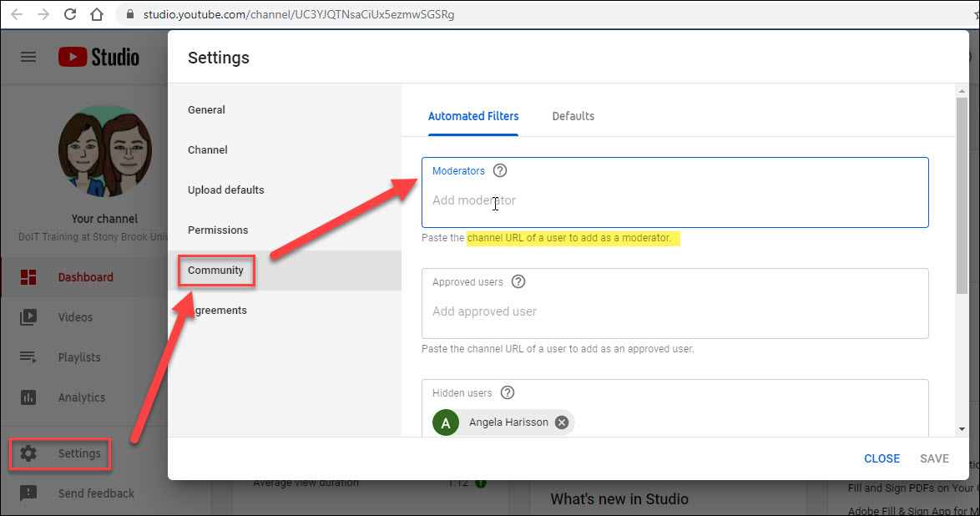Viewport: 980px width, 516px height.
Task: Stay on the Automated Filters tab
Action: pyautogui.click(x=473, y=116)
